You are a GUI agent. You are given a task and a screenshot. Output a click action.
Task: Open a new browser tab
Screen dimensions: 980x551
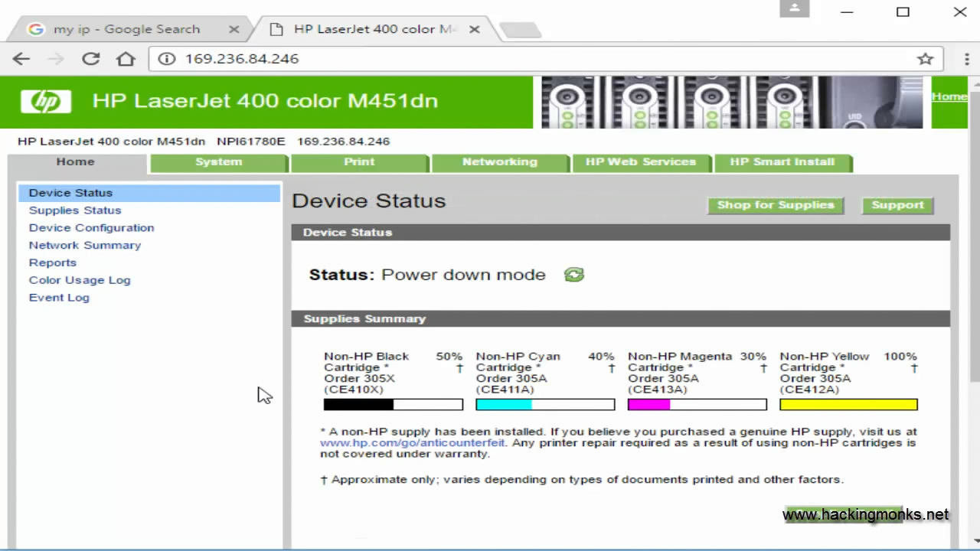click(520, 30)
